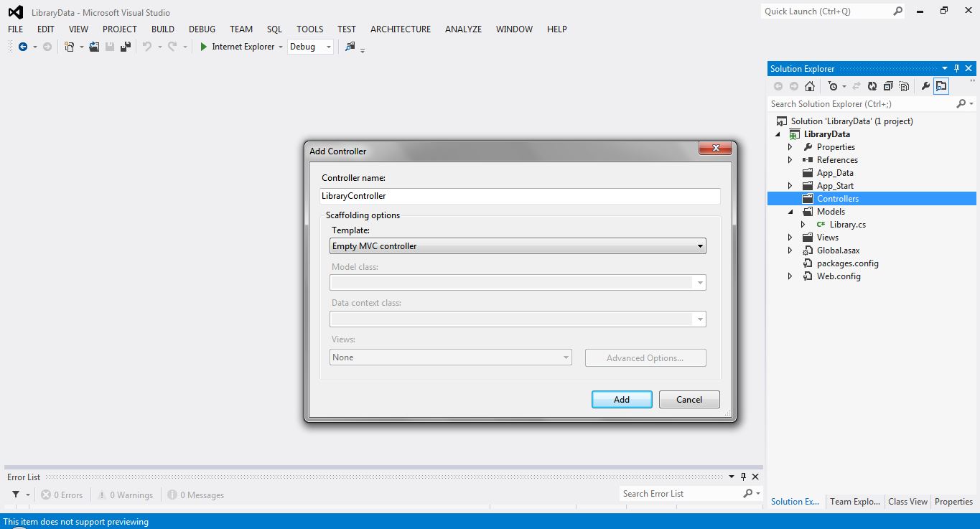Expand the Properties node arrow

point(790,147)
